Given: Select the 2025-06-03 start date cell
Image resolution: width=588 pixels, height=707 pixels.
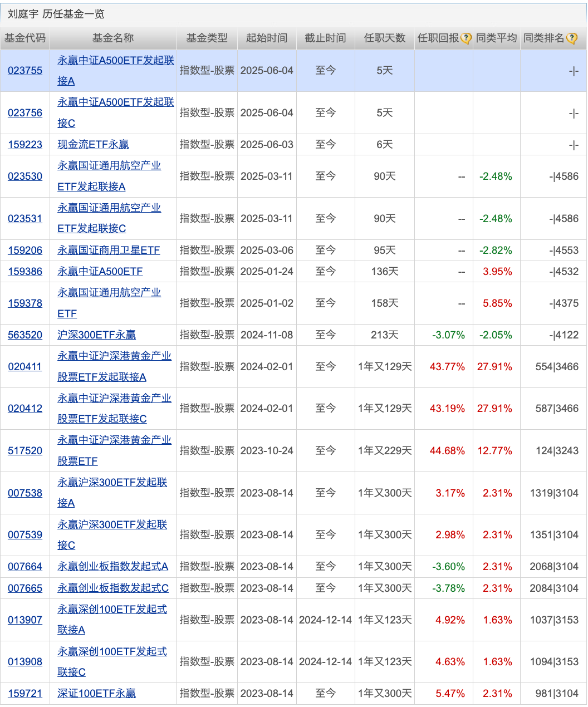Looking at the screenshot, I should point(267,145).
